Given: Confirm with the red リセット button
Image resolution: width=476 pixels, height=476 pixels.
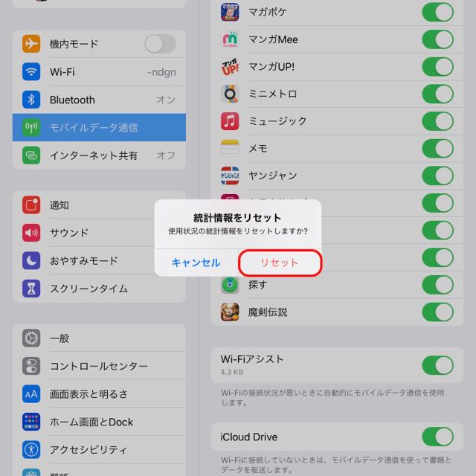Looking at the screenshot, I should [x=280, y=263].
